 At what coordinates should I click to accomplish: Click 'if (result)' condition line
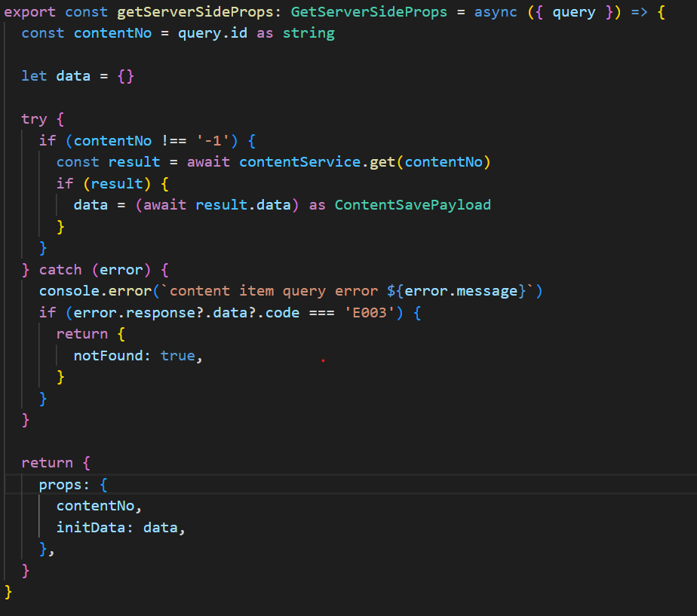point(112,183)
